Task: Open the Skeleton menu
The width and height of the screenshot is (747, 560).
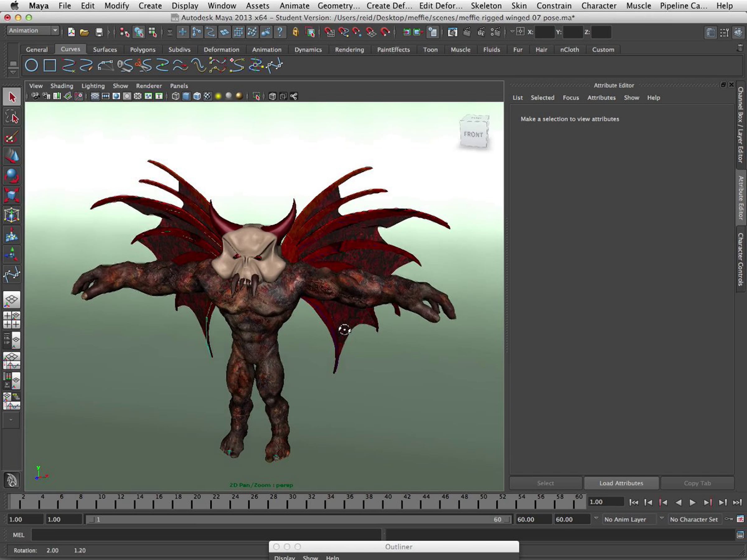Action: (486, 6)
